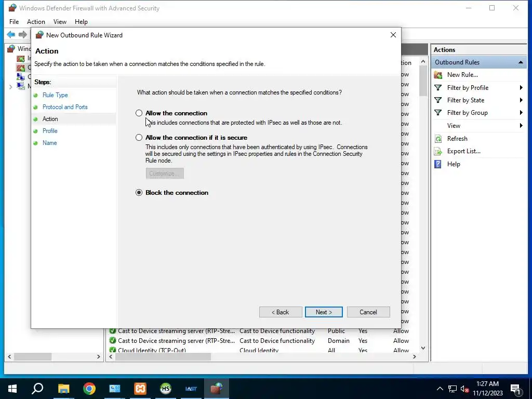This screenshot has height=399, width=532.
Task: Click the Connection Security Rules tree icon
Action: tap(21, 77)
